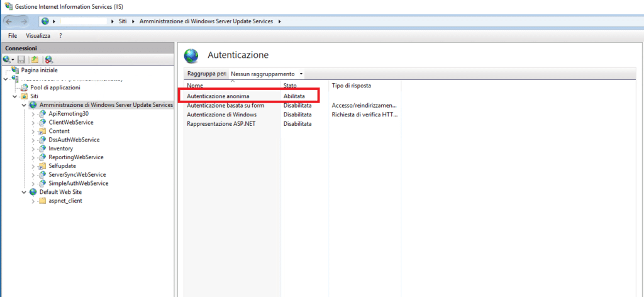Click the Accesso/reindirizzamen... response type cell
The image size is (644, 297).
point(364,105)
